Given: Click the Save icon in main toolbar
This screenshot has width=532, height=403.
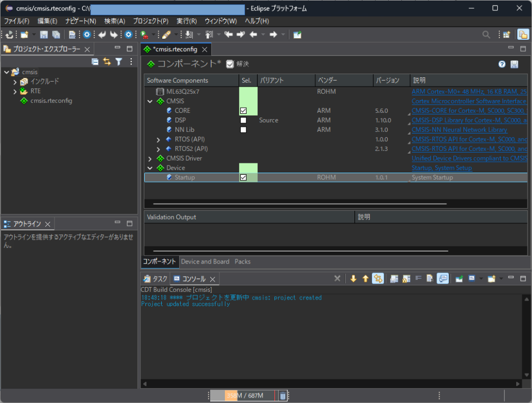Looking at the screenshot, I should pos(44,35).
